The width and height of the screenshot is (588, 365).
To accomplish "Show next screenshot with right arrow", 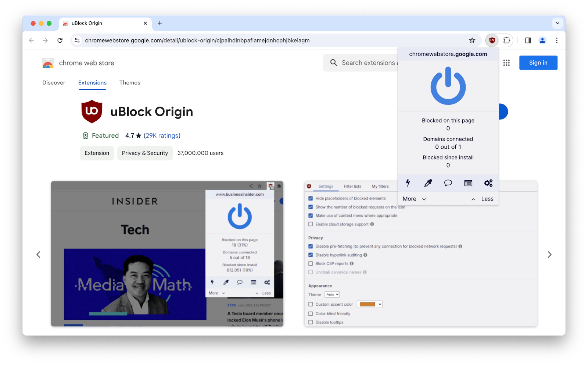I will click(x=550, y=255).
